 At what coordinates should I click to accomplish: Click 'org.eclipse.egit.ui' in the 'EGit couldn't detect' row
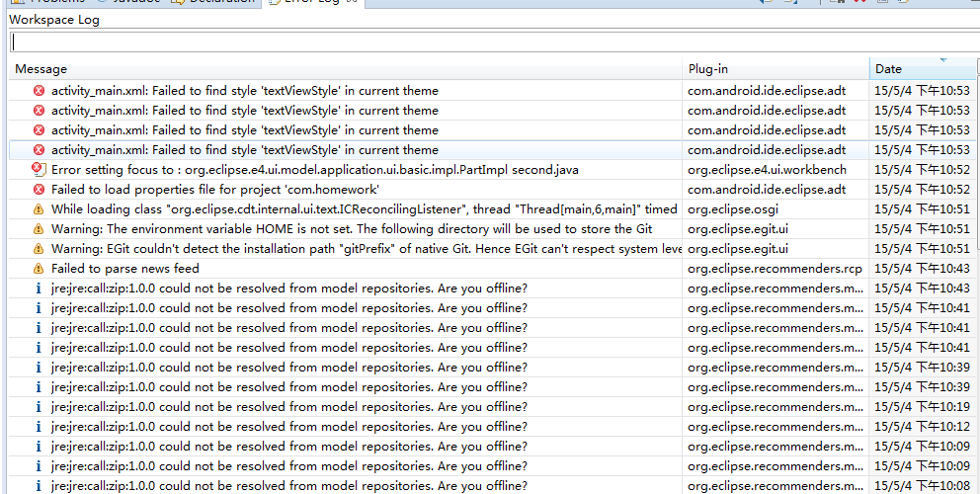[x=738, y=249]
